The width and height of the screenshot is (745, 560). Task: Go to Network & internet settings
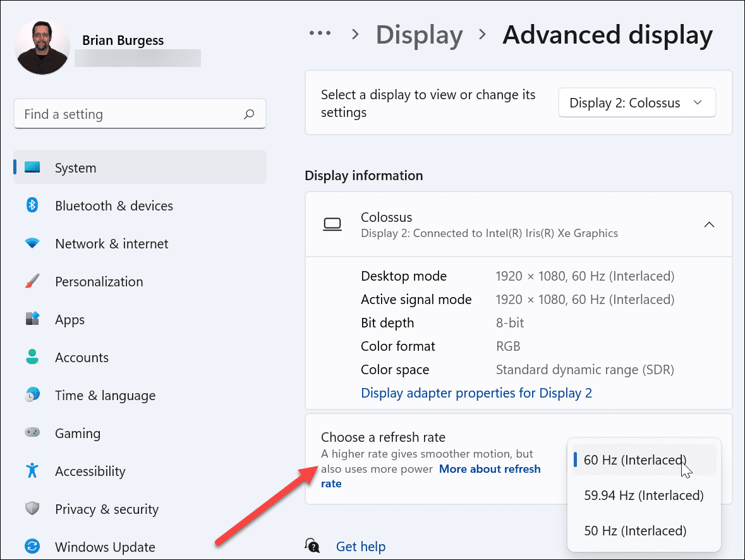[x=140, y=243]
